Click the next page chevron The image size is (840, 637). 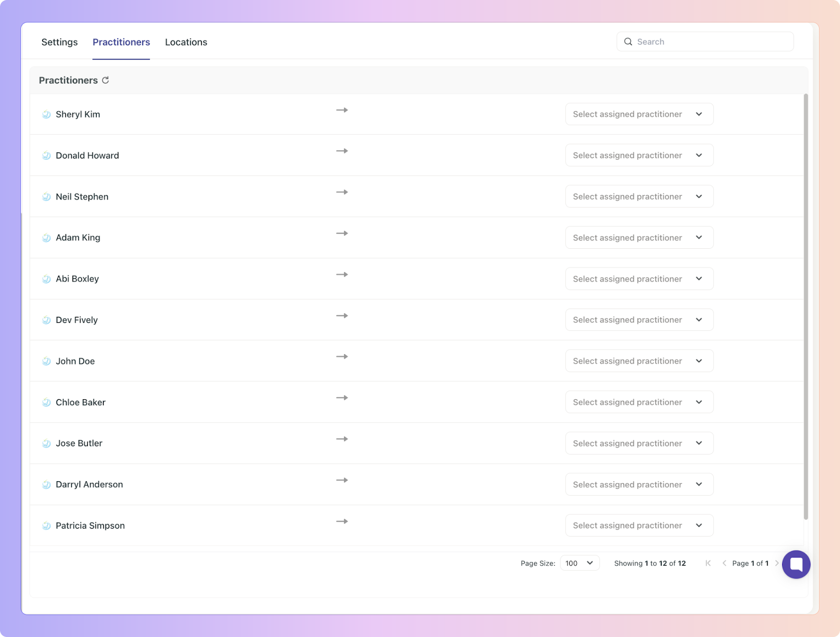[777, 563]
